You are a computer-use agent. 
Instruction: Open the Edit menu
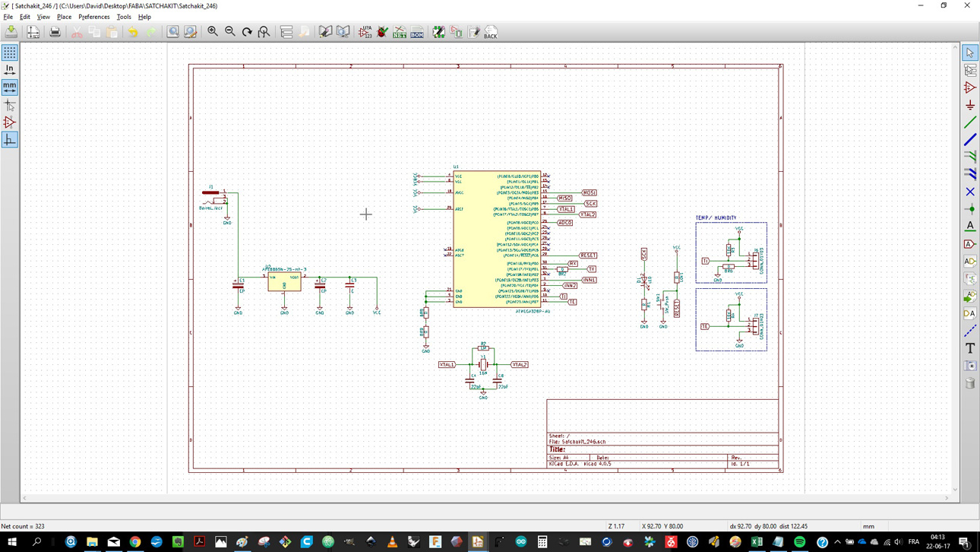(25, 17)
